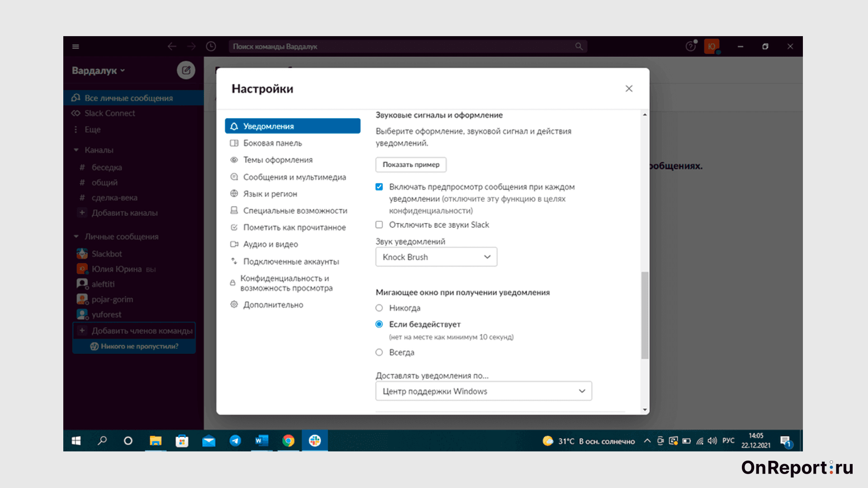Click the settings dialog scrollbar thumb
This screenshot has width=868, height=488.
point(645,315)
